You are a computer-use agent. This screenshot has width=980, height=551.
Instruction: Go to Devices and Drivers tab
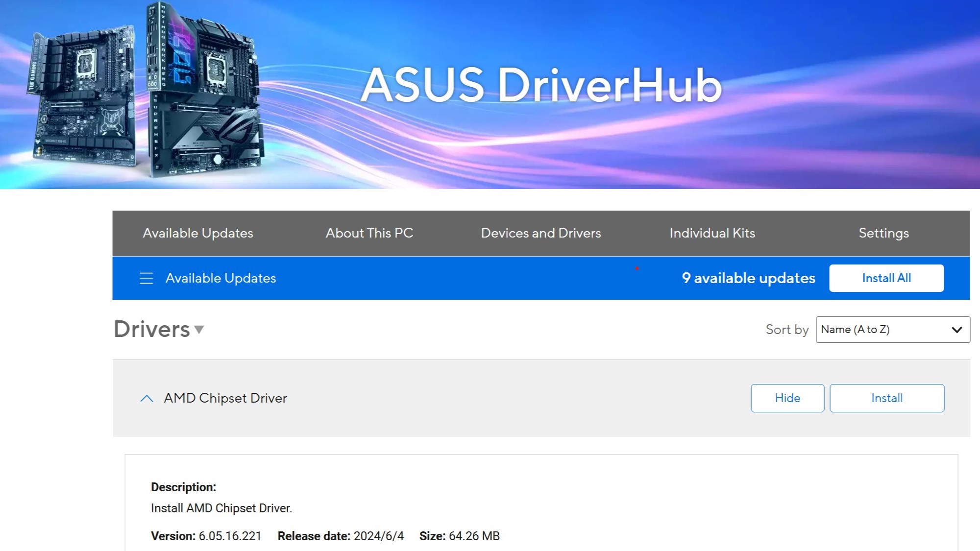(541, 233)
